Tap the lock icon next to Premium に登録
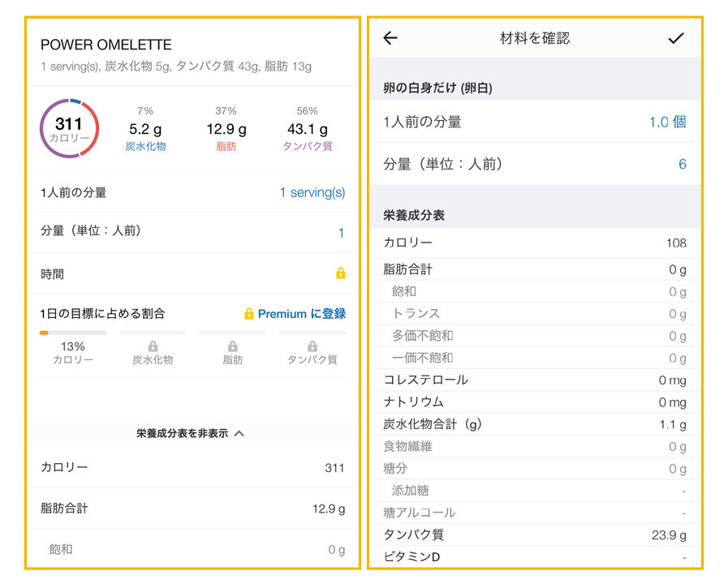Viewport: 728px width, 584px height. coord(249,314)
